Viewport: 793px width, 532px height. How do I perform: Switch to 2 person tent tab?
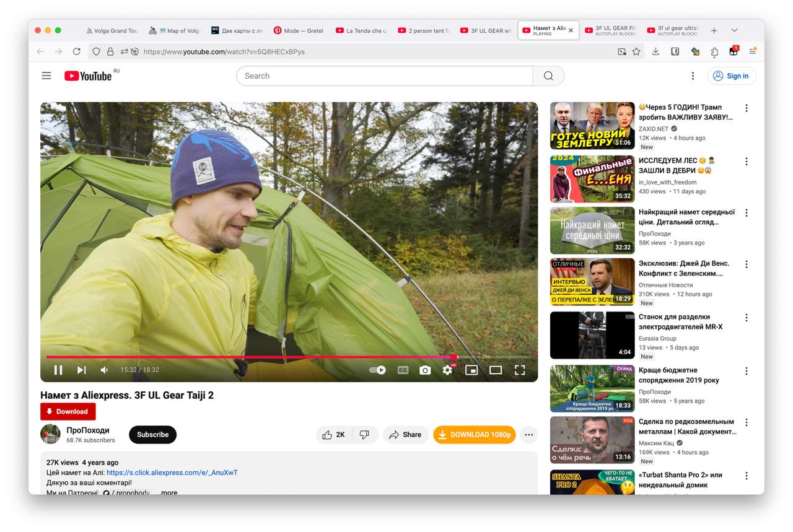click(424, 30)
